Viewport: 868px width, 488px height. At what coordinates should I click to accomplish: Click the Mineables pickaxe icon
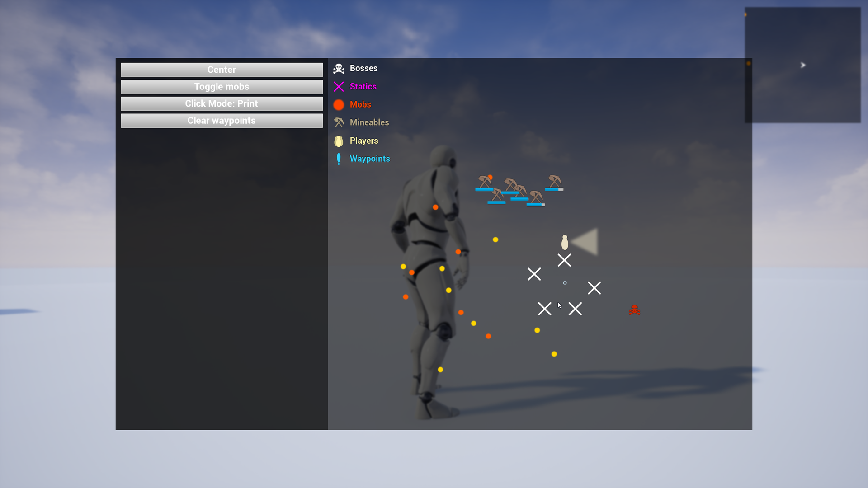(339, 122)
